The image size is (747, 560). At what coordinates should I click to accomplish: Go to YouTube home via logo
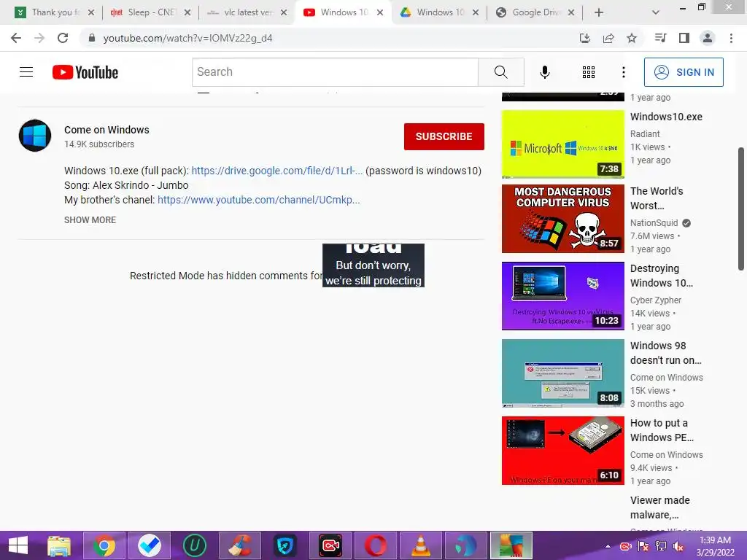pyautogui.click(x=85, y=72)
